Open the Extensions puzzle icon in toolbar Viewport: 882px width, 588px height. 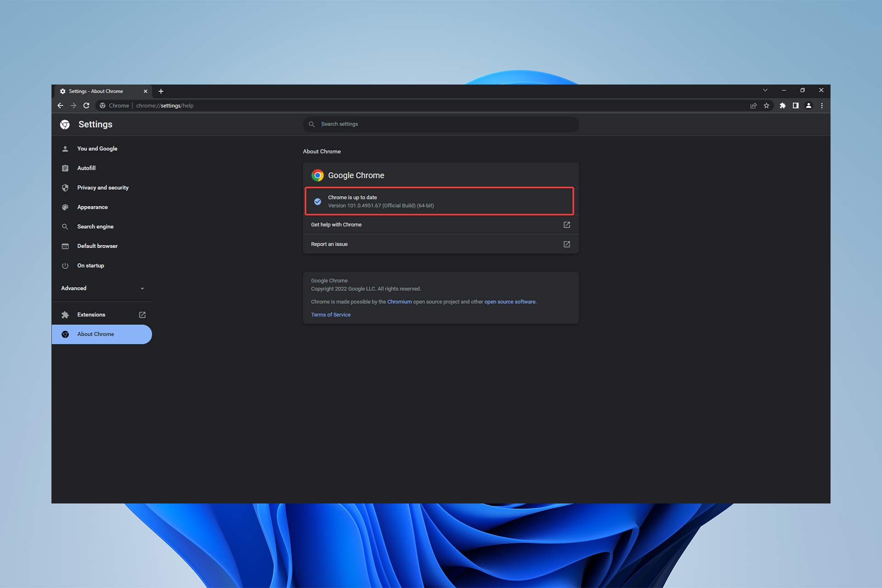coord(783,106)
